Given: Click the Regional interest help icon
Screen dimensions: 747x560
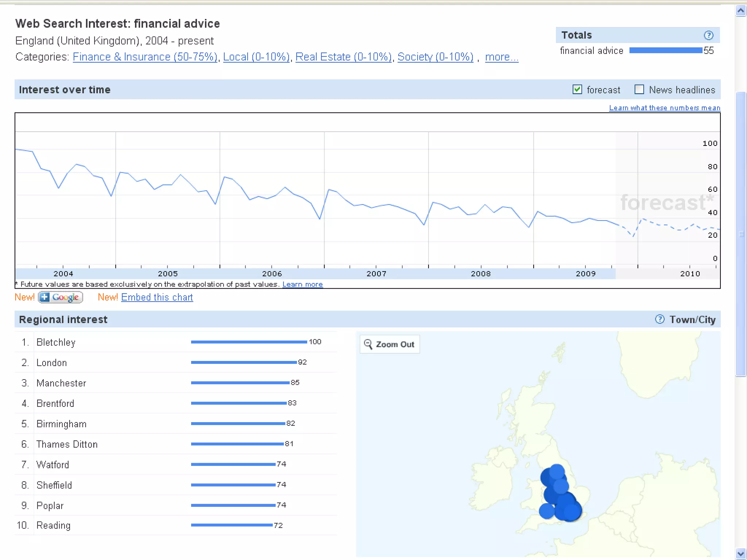Looking at the screenshot, I should click(x=659, y=319).
